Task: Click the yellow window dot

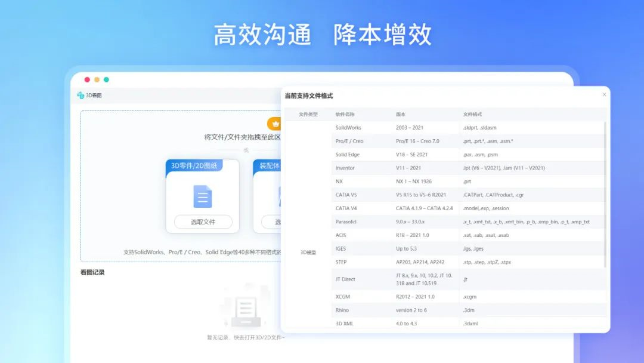Action: pos(97,80)
